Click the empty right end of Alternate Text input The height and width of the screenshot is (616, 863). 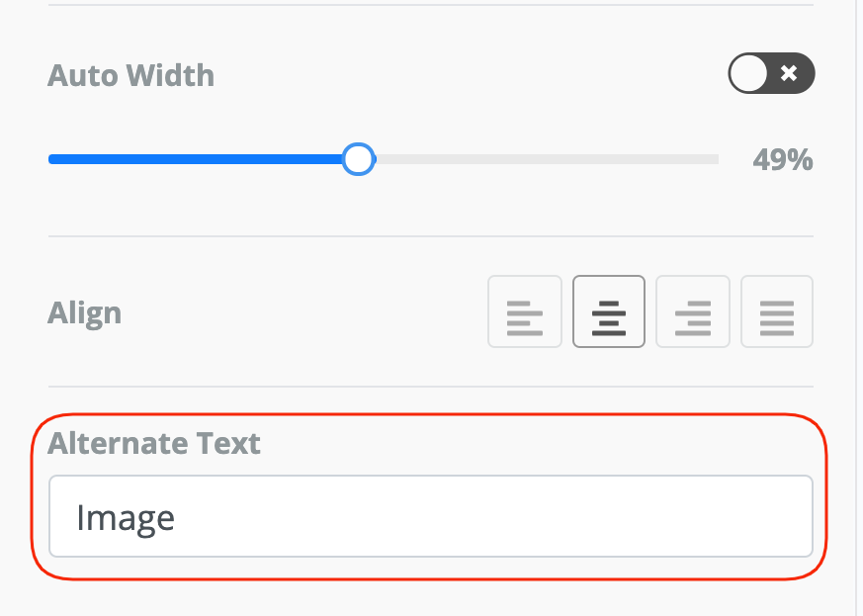[x=771, y=517]
